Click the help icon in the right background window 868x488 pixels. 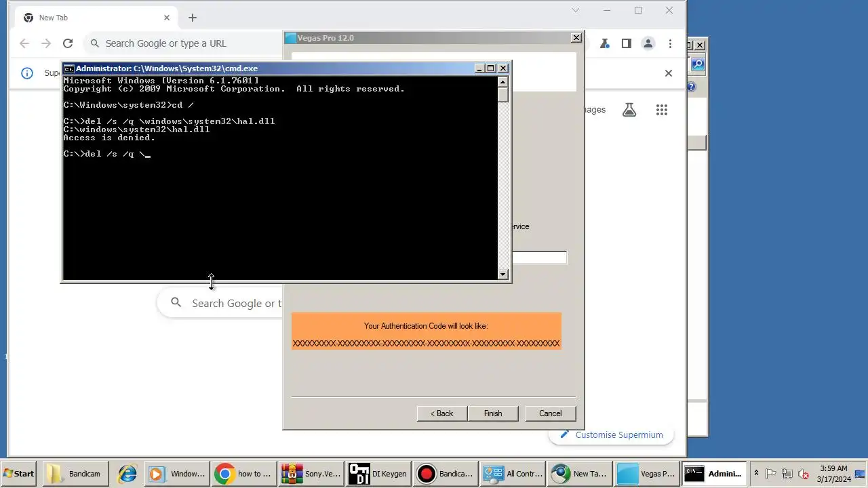click(x=691, y=87)
